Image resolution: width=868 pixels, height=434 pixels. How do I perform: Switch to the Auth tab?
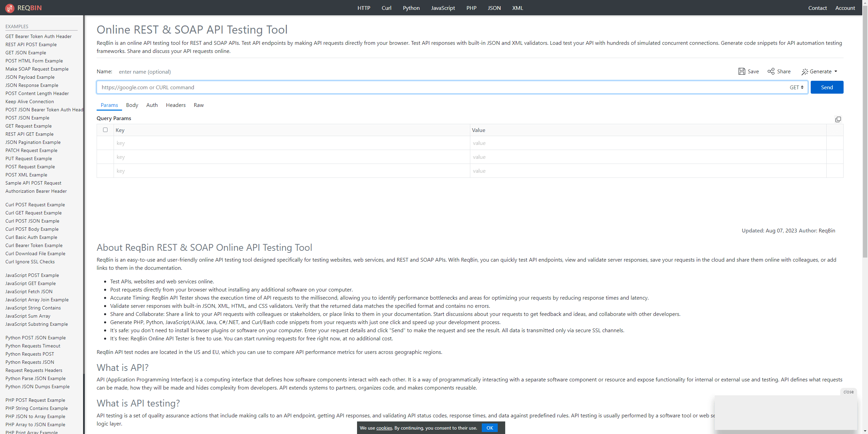coord(152,105)
